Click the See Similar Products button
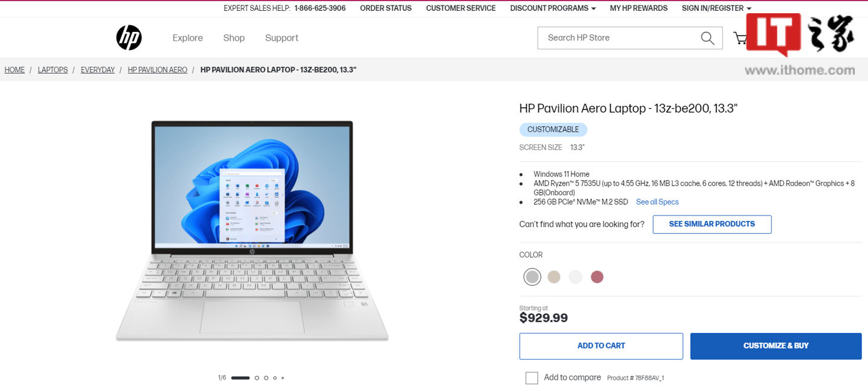 (712, 224)
